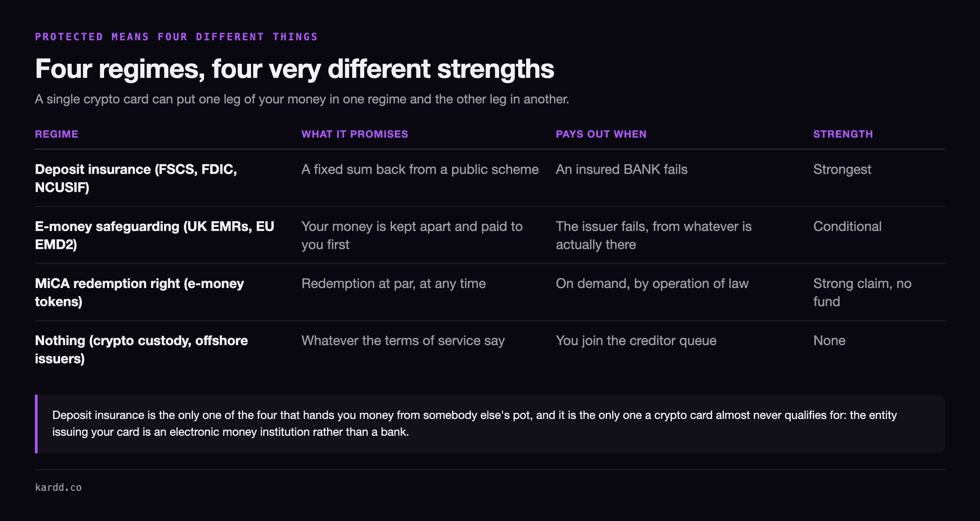Select 'Redemption at par, at any time' cell

pyautogui.click(x=393, y=283)
